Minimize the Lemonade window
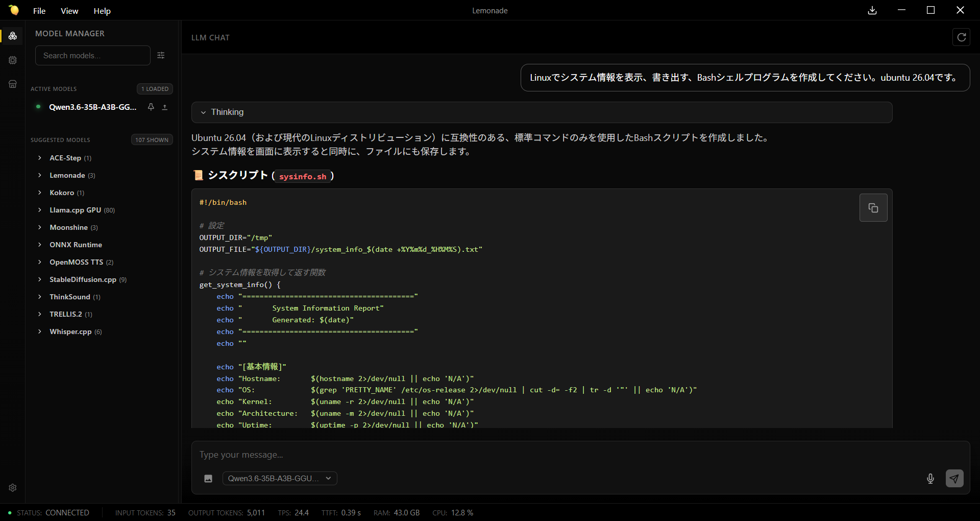This screenshot has height=521, width=980. coord(901,10)
